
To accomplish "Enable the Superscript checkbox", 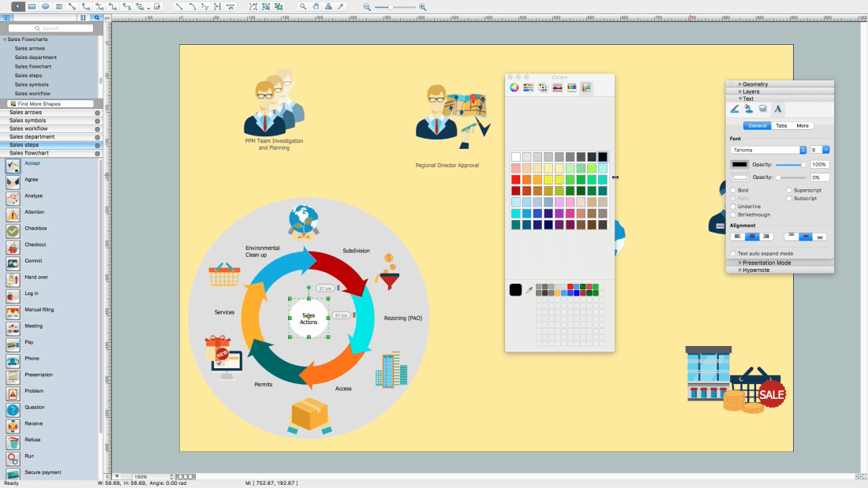I will (x=789, y=190).
